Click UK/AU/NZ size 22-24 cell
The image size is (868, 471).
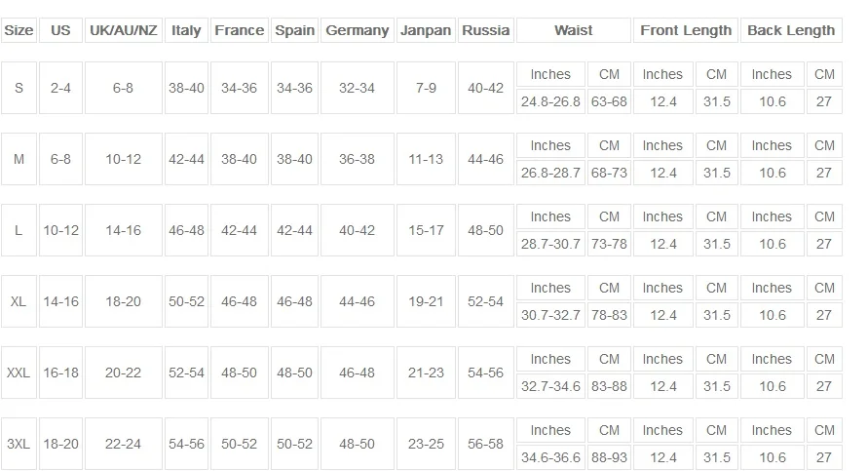[124, 444]
